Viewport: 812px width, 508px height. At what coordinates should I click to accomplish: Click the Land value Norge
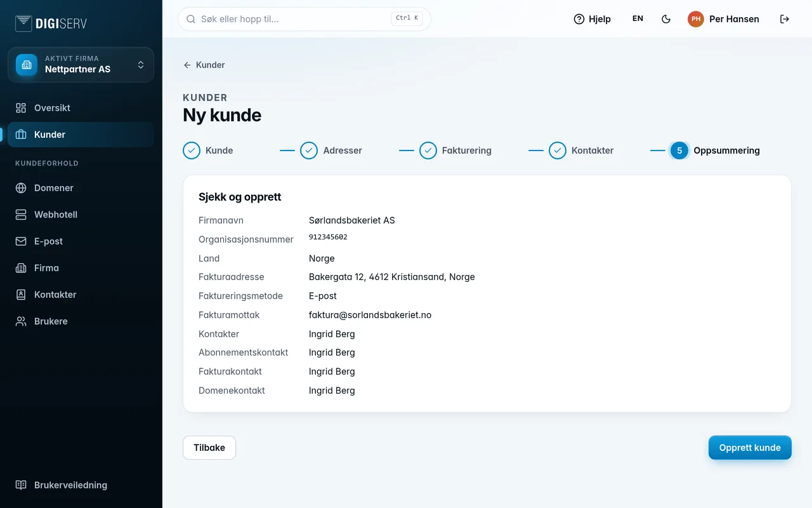point(322,258)
